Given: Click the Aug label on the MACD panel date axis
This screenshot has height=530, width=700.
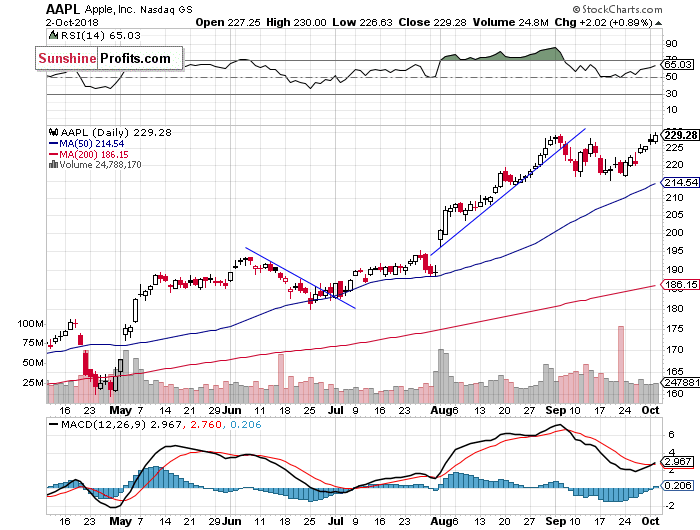Looking at the screenshot, I should click(x=440, y=521).
